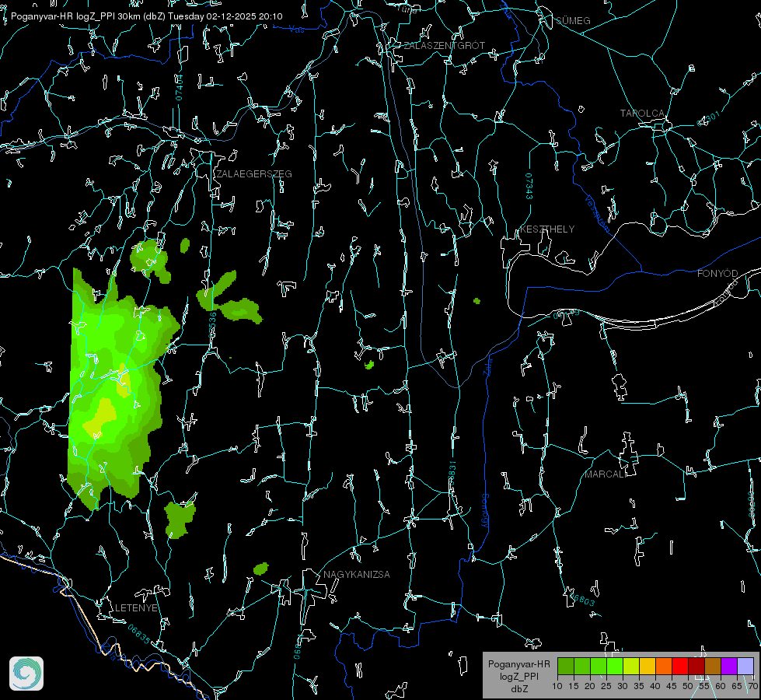Screen dimensions: 761x700
Task: Click the radar image title with date and time
Action: 147,16
